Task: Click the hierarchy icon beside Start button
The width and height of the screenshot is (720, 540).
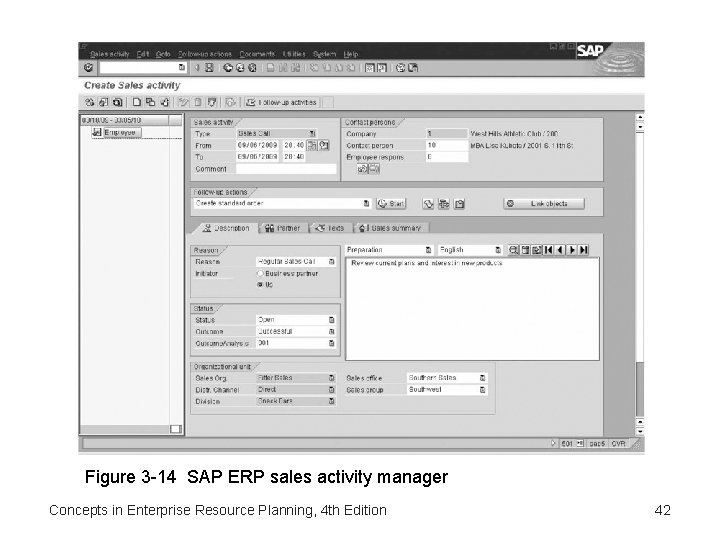Action: 444,203
